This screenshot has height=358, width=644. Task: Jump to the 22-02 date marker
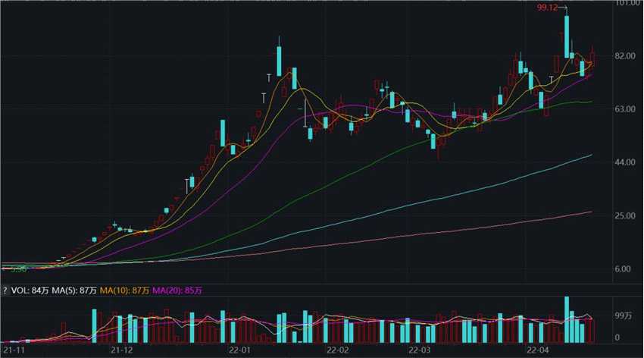click(338, 350)
